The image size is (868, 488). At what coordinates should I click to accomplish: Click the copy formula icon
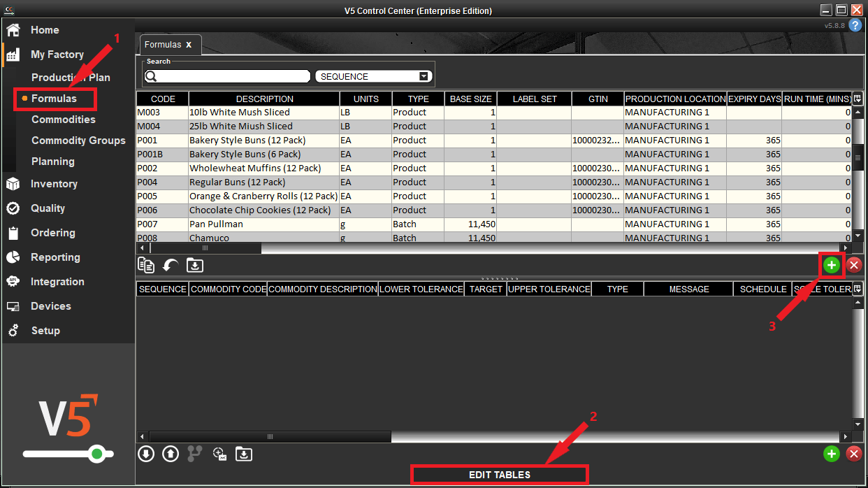tap(146, 265)
